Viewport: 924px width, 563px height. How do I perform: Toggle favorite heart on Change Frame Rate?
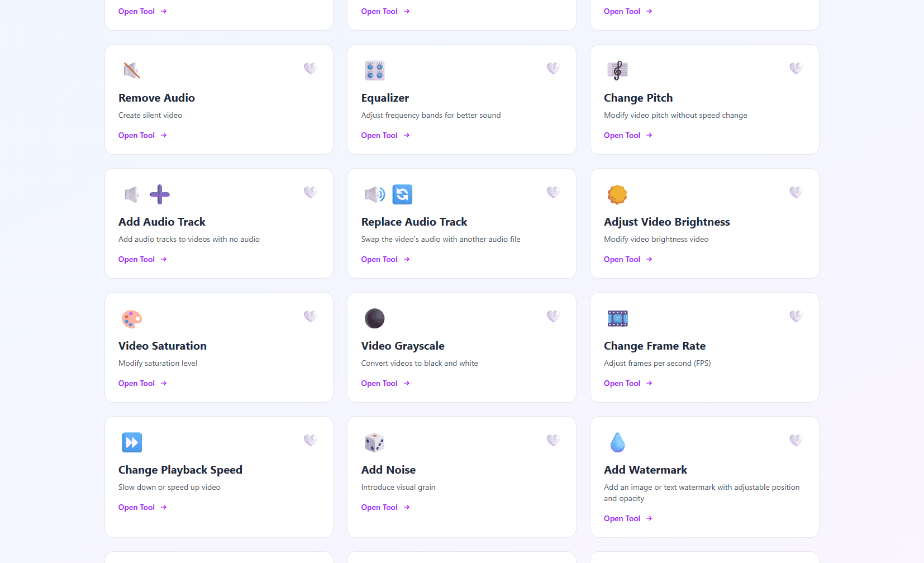coord(796,316)
